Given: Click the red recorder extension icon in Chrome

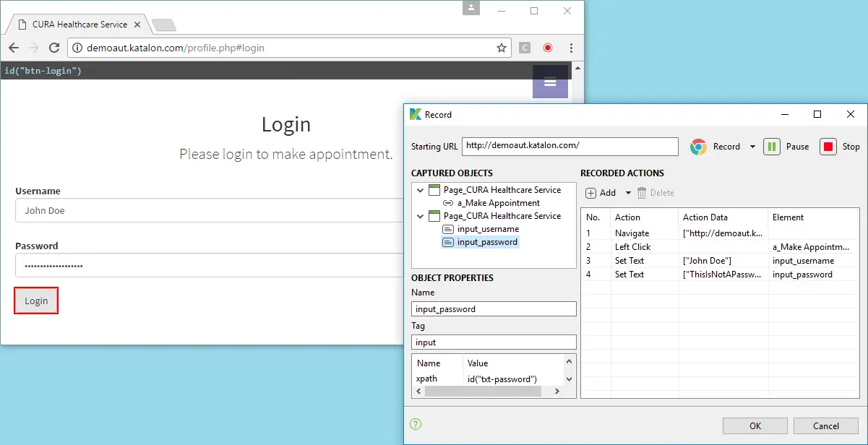Looking at the screenshot, I should click(x=548, y=48).
